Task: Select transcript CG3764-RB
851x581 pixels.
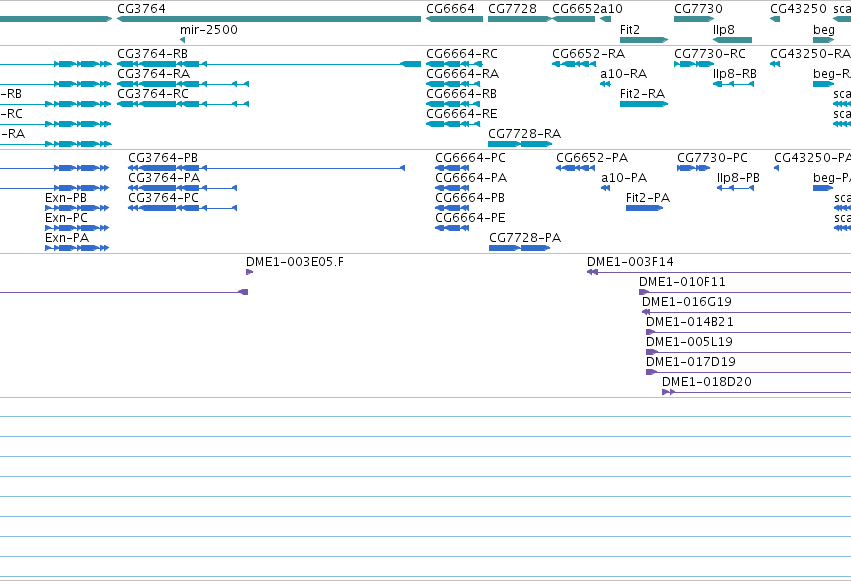Action: click(x=269, y=64)
